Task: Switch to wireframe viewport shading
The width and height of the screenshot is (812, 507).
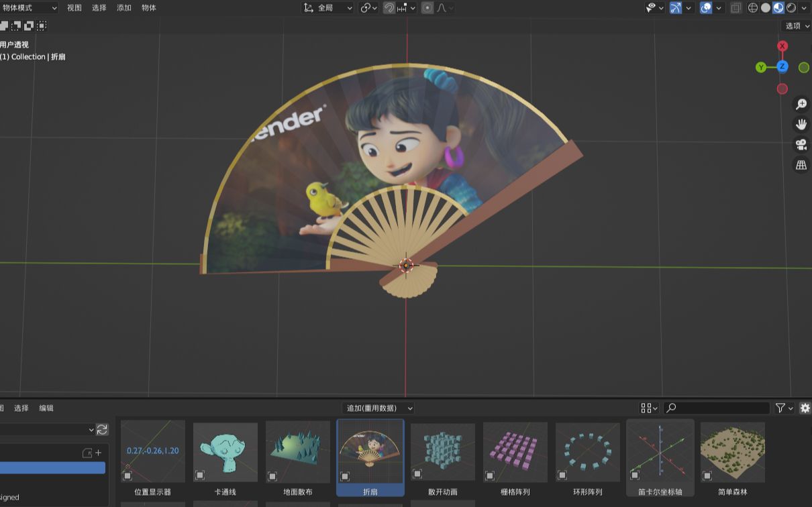Action: coord(753,8)
